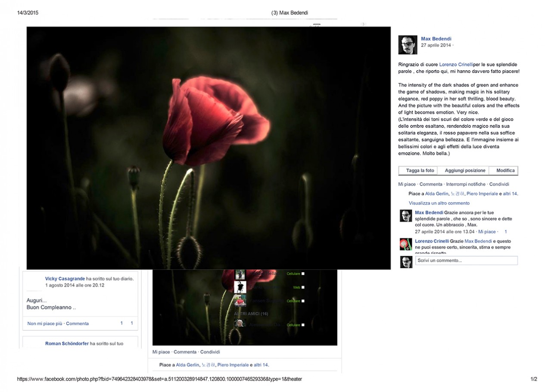Open timestamp '1 agosto 2014 alle ore 20.12'
Screen dimensions: 554x392
pyautogui.click(x=75, y=285)
